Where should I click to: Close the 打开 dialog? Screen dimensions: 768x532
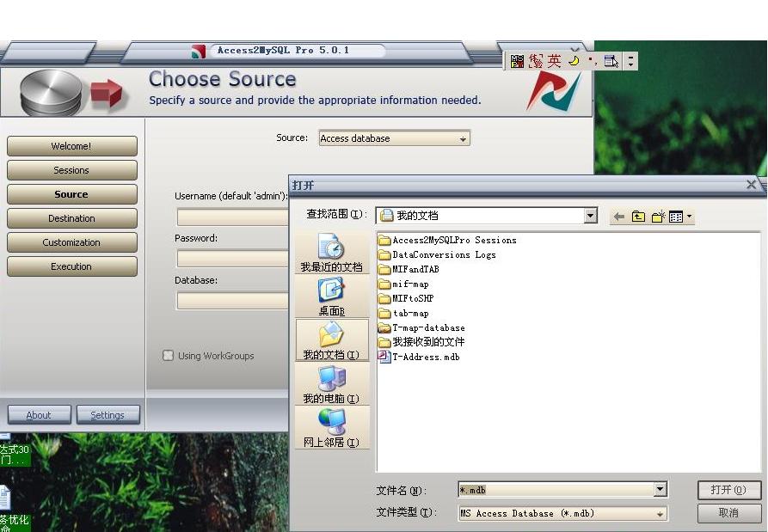point(751,185)
